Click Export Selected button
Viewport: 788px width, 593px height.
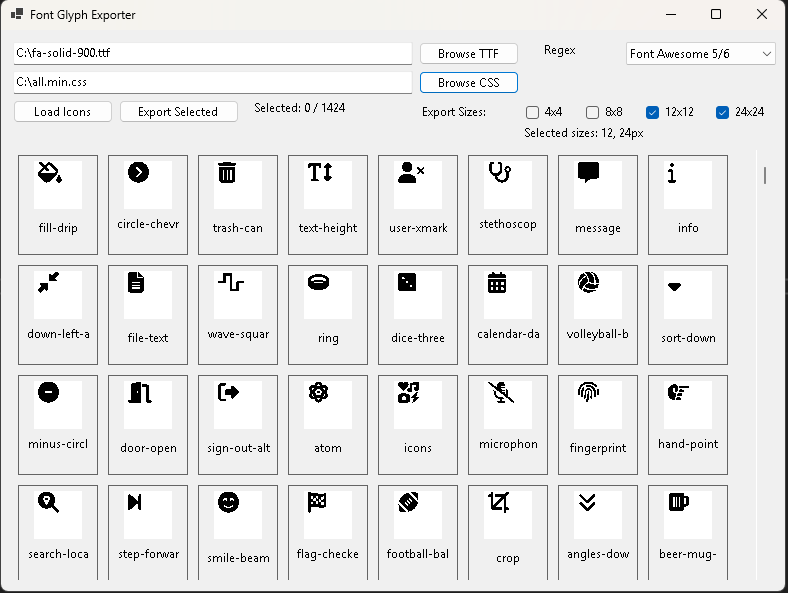178,112
